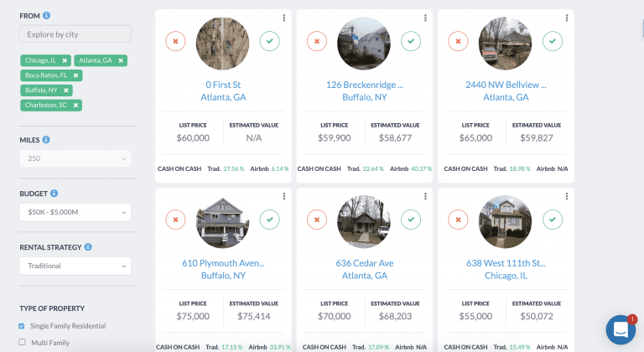Reject the 0 First St listing
Viewport: 644px width, 352px height.
pos(175,40)
